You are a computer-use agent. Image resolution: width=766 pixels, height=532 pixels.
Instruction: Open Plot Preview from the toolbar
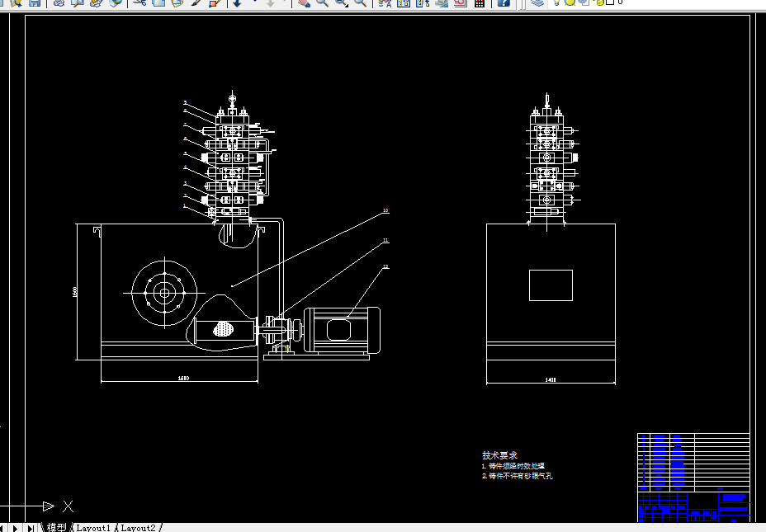[x=78, y=2]
